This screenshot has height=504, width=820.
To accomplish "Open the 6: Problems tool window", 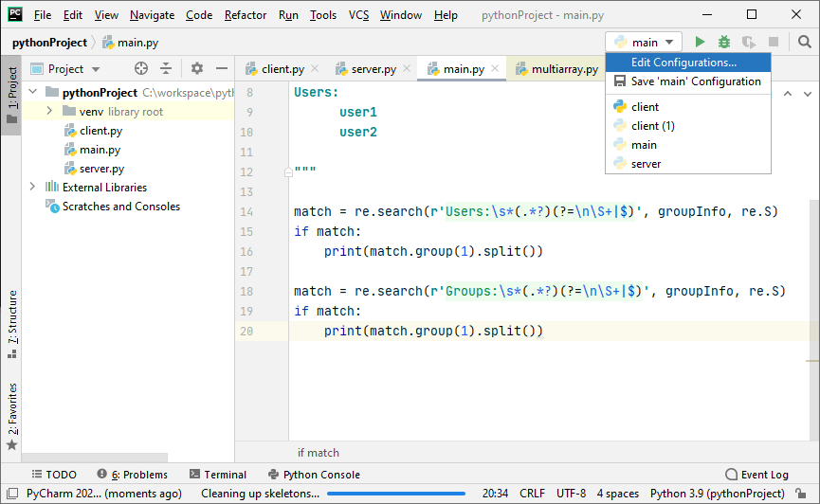I will (133, 475).
